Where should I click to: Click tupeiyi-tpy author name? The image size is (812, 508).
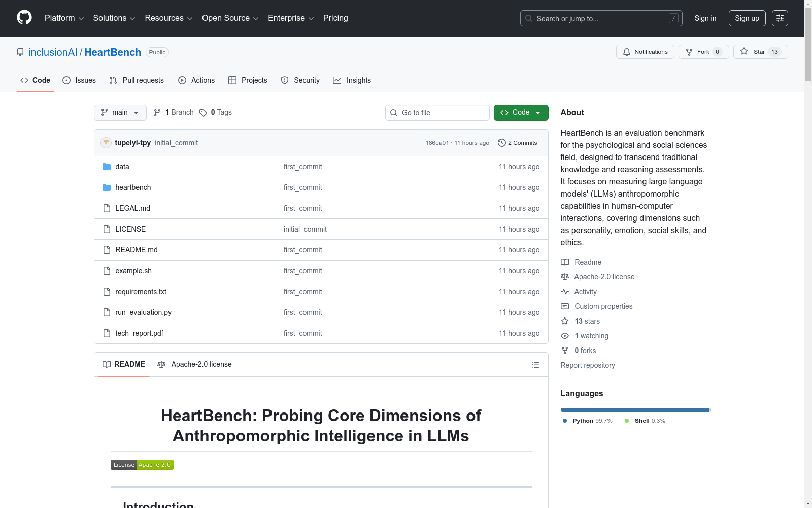(x=133, y=143)
